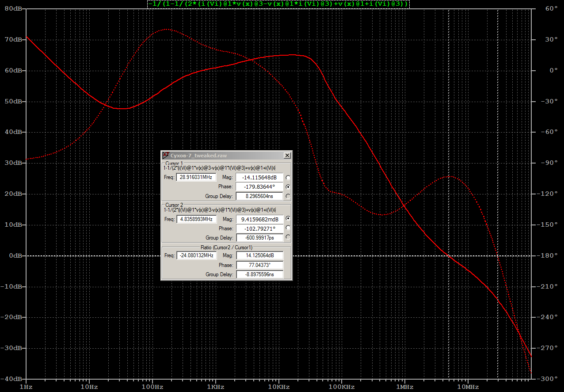Viewport: 564px width, 392px height.
Task: Click the 10MHz frequency axis label
Action: click(468, 387)
